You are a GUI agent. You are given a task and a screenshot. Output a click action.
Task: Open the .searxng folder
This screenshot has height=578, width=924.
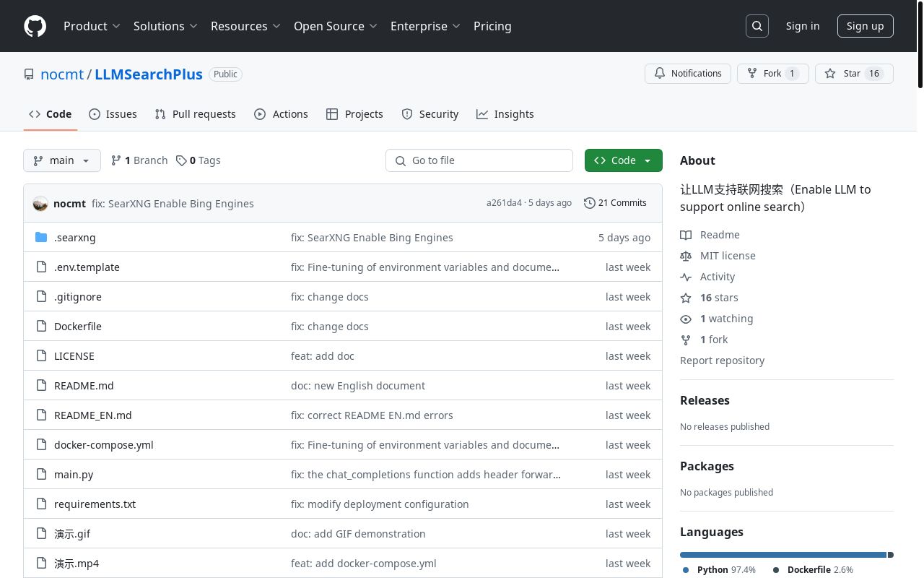click(x=74, y=238)
